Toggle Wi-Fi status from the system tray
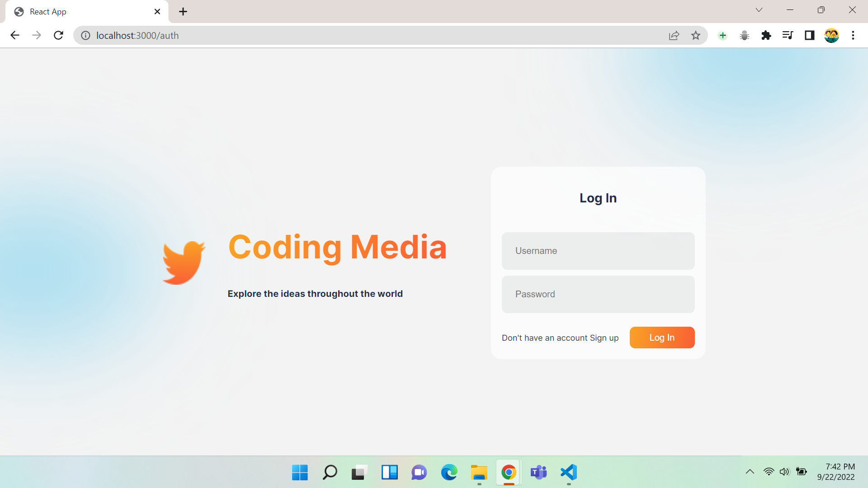The height and width of the screenshot is (488, 868). pyautogui.click(x=769, y=471)
